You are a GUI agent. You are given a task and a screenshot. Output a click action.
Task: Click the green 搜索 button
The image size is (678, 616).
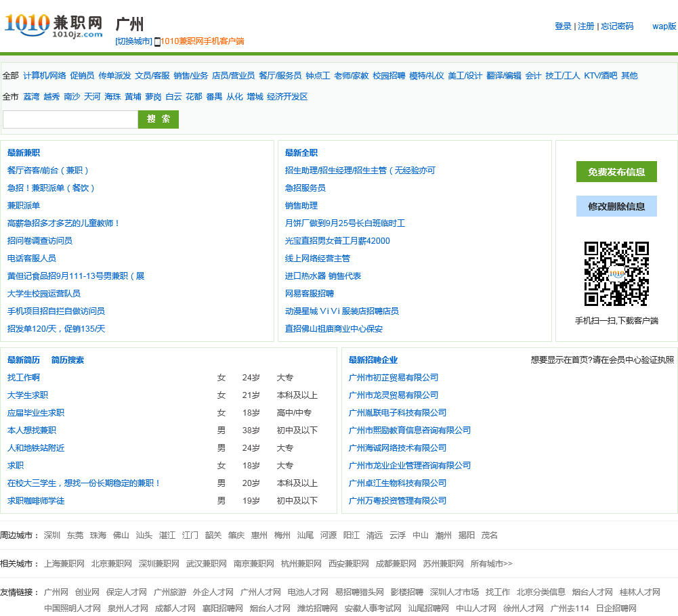[x=158, y=119]
